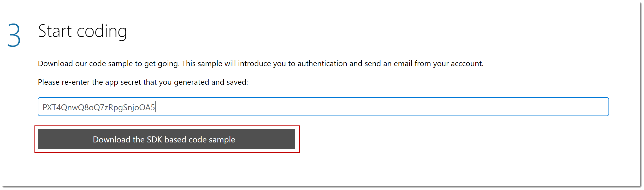The width and height of the screenshot is (644, 190).
Task: Click the large blue step number 3
Action: (14, 35)
